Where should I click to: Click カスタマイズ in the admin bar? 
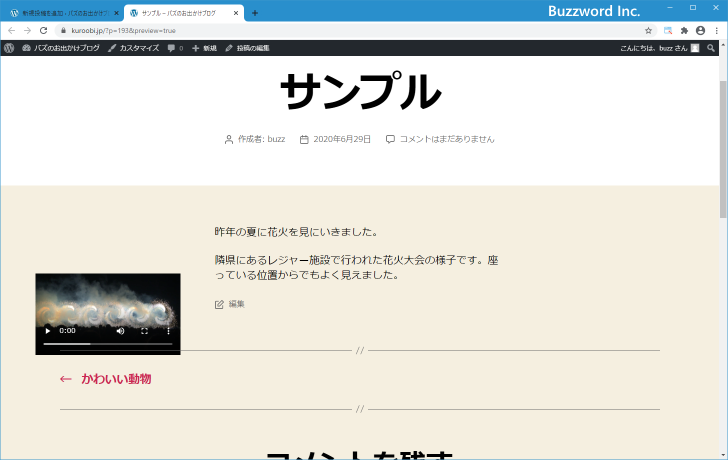click(x=133, y=48)
